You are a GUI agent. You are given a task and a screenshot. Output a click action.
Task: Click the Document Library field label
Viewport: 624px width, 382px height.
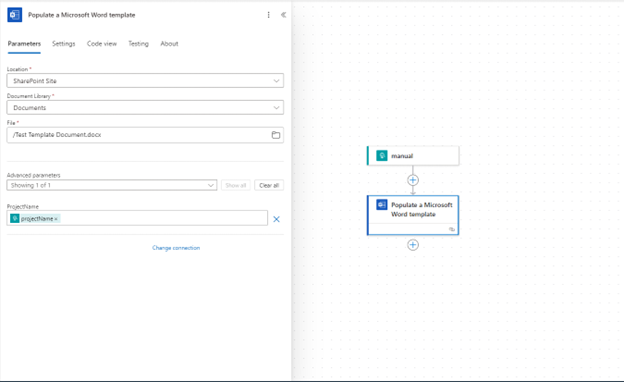29,96
